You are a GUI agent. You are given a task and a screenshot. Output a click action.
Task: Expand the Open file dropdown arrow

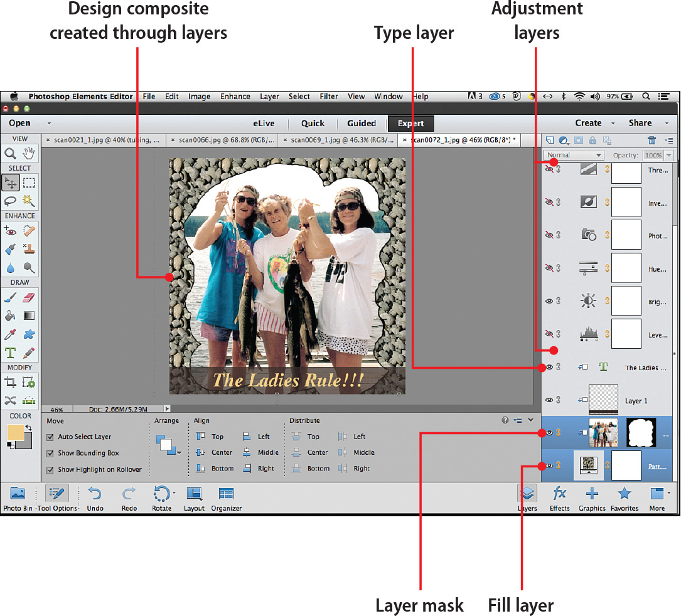click(x=49, y=124)
